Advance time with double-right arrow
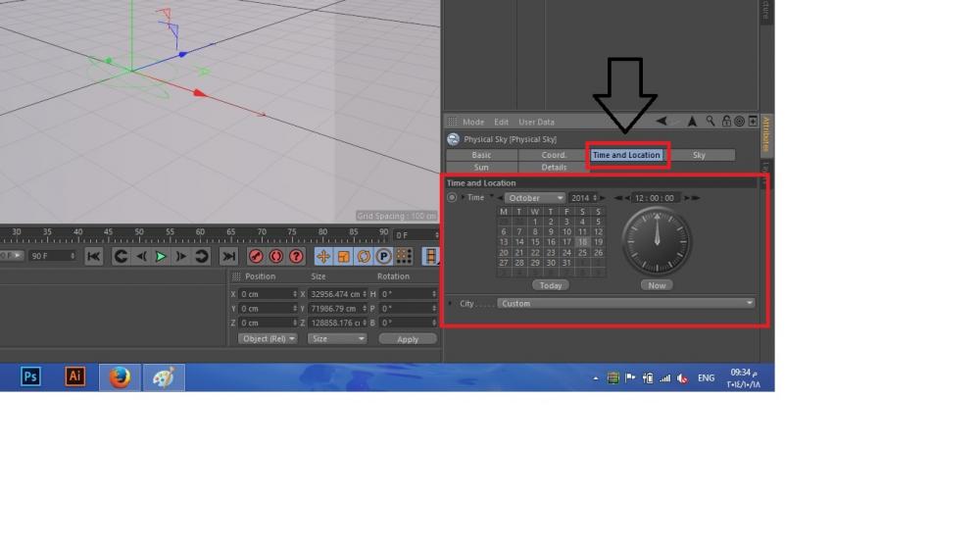 [696, 198]
